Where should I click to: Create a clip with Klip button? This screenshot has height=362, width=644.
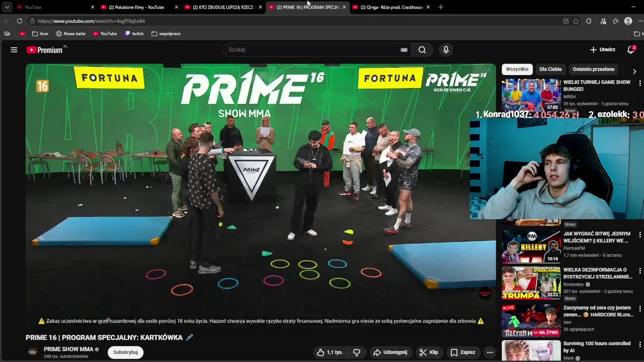(x=429, y=352)
